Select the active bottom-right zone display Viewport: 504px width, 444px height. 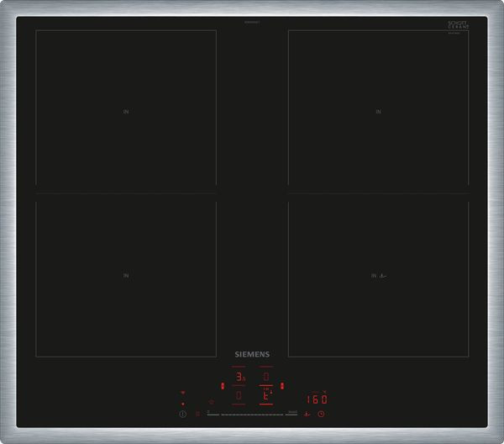tap(266, 395)
